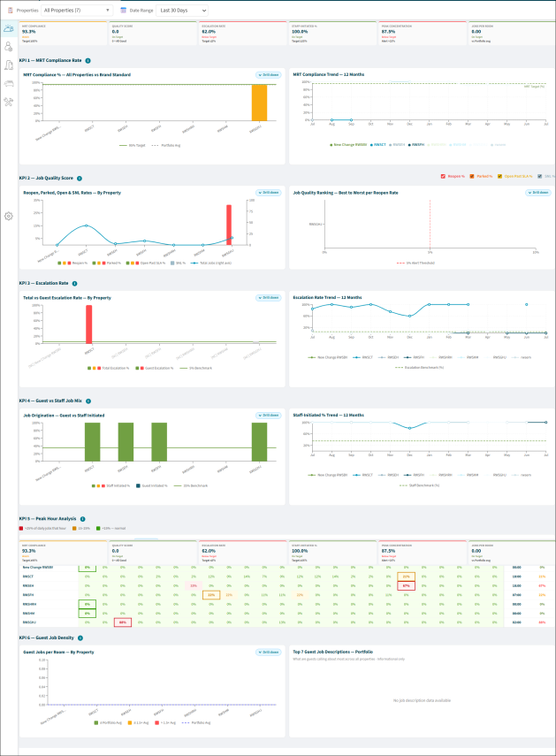The width and height of the screenshot is (556, 756).
Task: Open the Last 30 Days date range dropdown
Action: (182, 10)
